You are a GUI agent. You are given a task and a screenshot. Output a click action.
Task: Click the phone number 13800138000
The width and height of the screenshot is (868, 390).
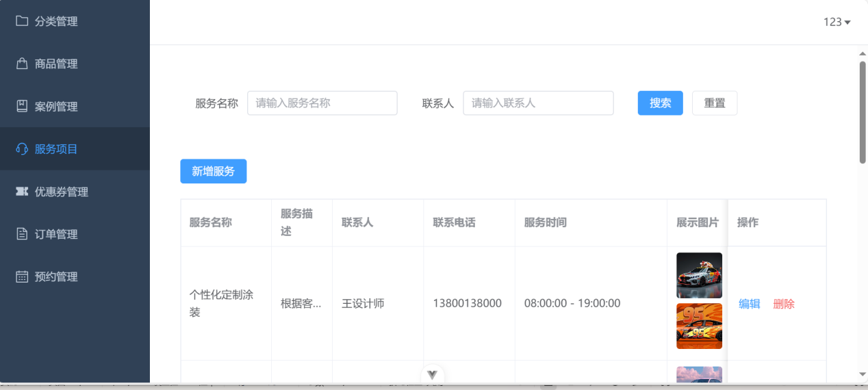click(x=468, y=304)
